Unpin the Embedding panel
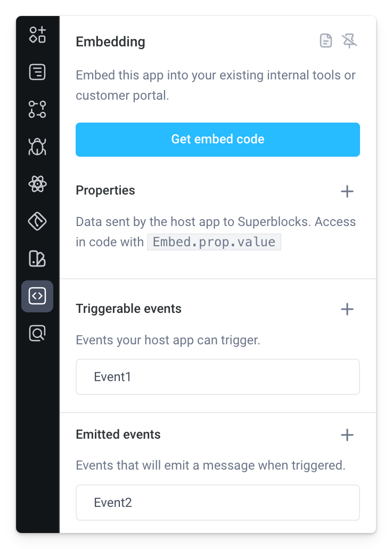This screenshot has width=392, height=549. [350, 41]
